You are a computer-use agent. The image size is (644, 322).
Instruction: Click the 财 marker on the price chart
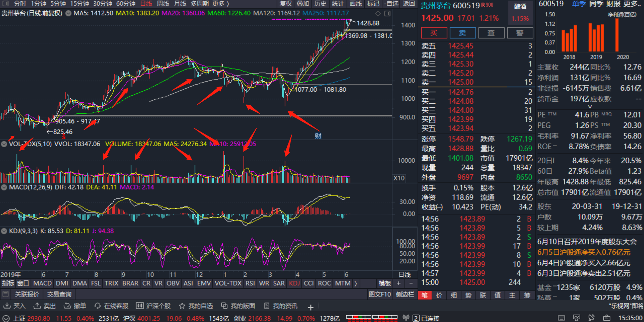click(318, 136)
